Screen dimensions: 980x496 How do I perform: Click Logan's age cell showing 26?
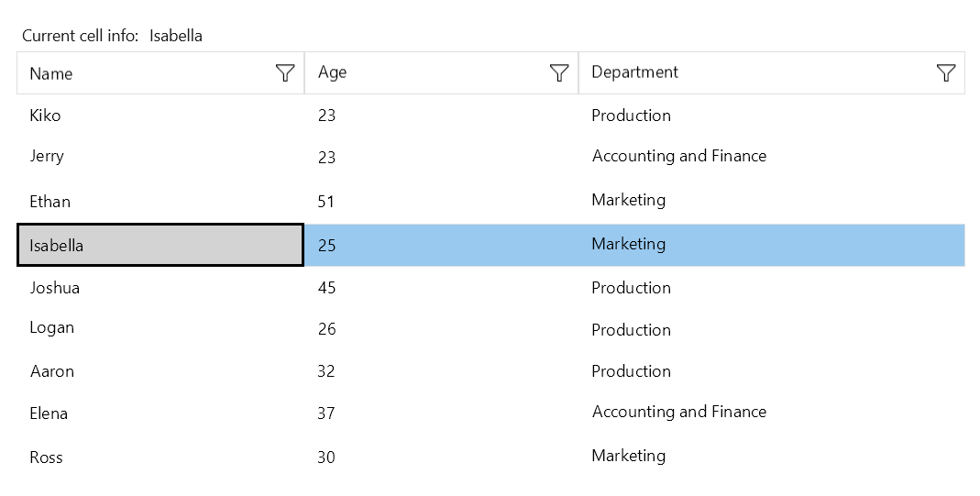(x=326, y=329)
